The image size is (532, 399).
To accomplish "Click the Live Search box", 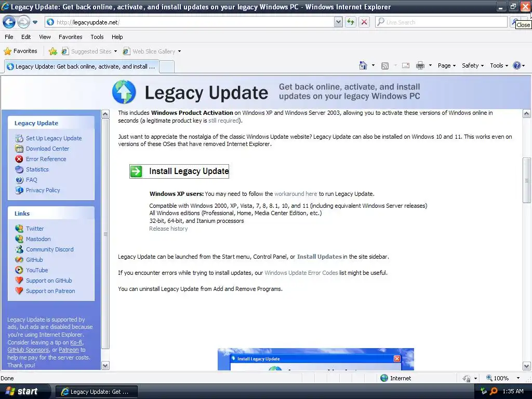I will tap(441, 22).
